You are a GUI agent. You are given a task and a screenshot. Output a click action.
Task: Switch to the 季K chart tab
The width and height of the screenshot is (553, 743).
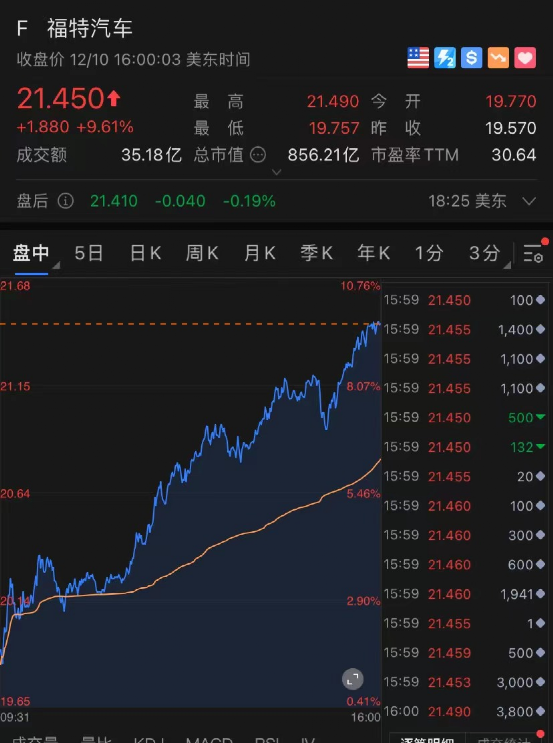click(317, 254)
